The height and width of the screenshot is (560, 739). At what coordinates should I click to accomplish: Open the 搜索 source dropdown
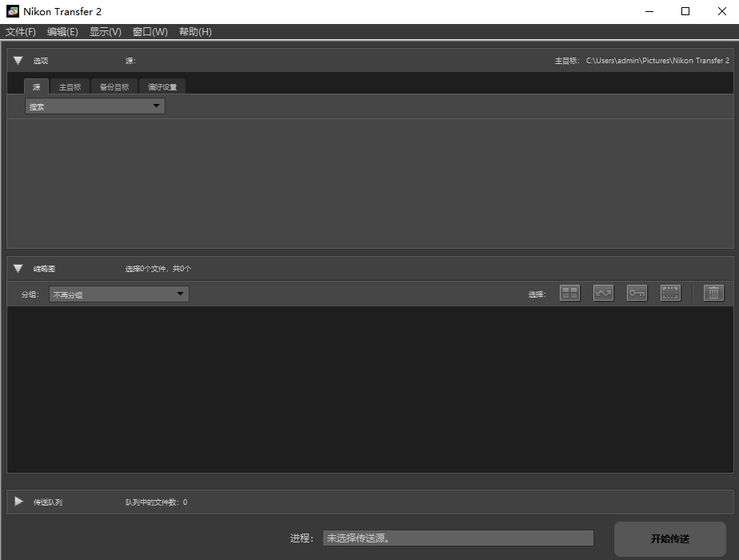[94, 106]
